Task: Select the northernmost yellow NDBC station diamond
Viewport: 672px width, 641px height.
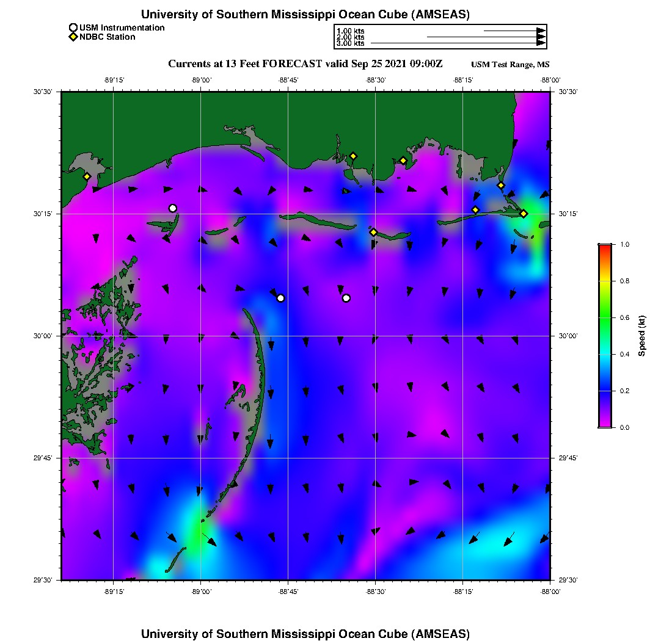Action: coord(353,156)
